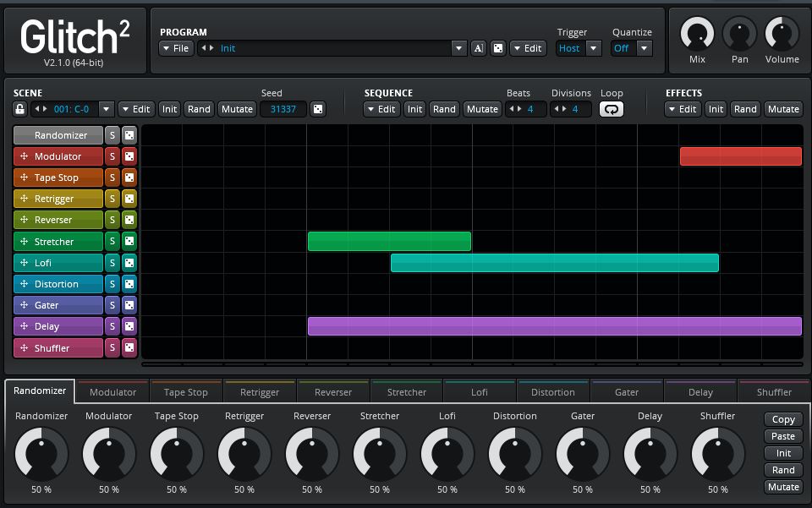Screen dimensions: 812x508
Task: Solo the Shuffler effect
Action: [x=112, y=347]
